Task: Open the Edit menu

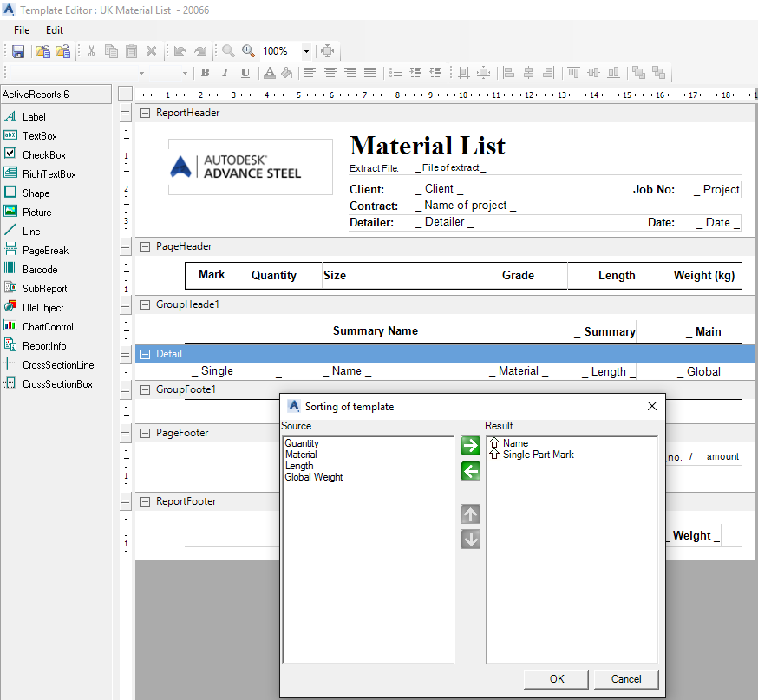Action: coord(55,29)
